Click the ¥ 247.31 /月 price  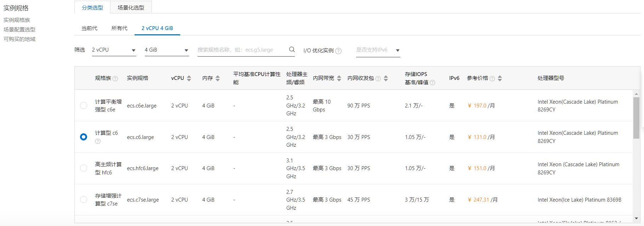(483, 200)
